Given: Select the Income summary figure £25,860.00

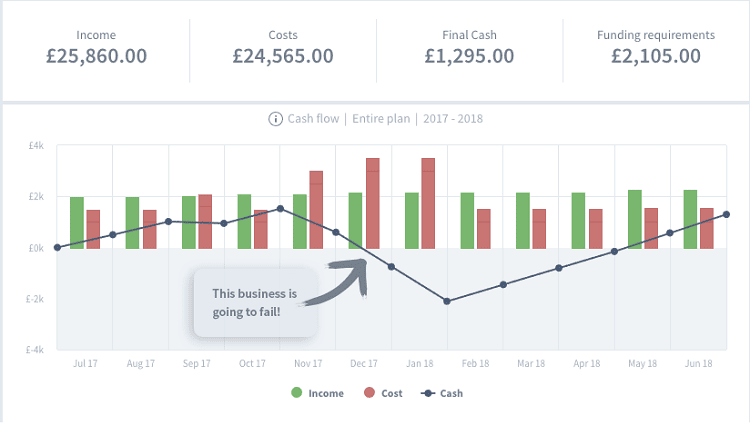Looking at the screenshot, I should coord(97,56).
